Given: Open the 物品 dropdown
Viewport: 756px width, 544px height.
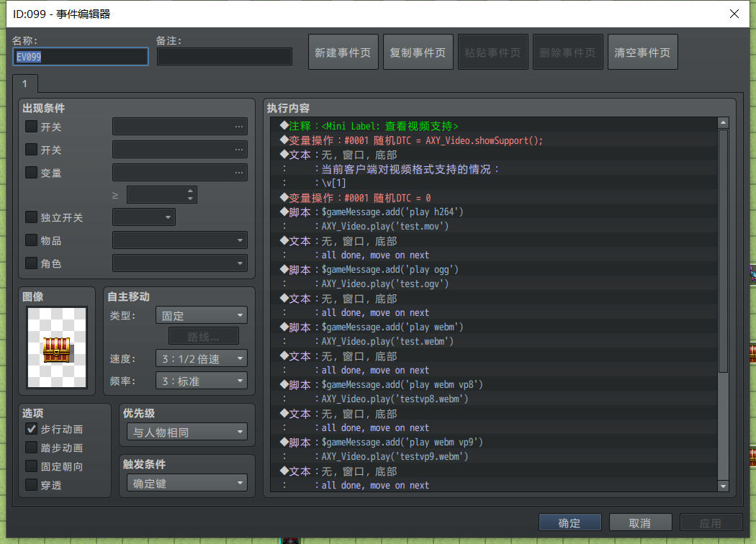Looking at the screenshot, I should (x=180, y=240).
